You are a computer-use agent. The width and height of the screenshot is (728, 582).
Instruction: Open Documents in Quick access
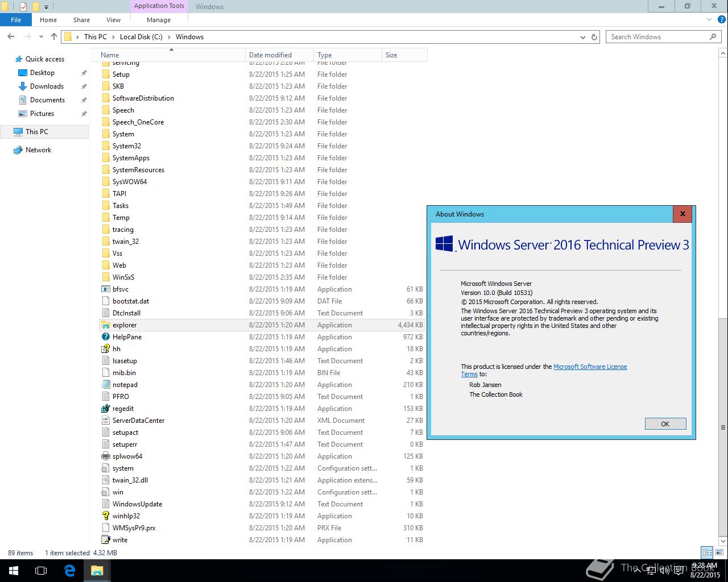click(47, 100)
